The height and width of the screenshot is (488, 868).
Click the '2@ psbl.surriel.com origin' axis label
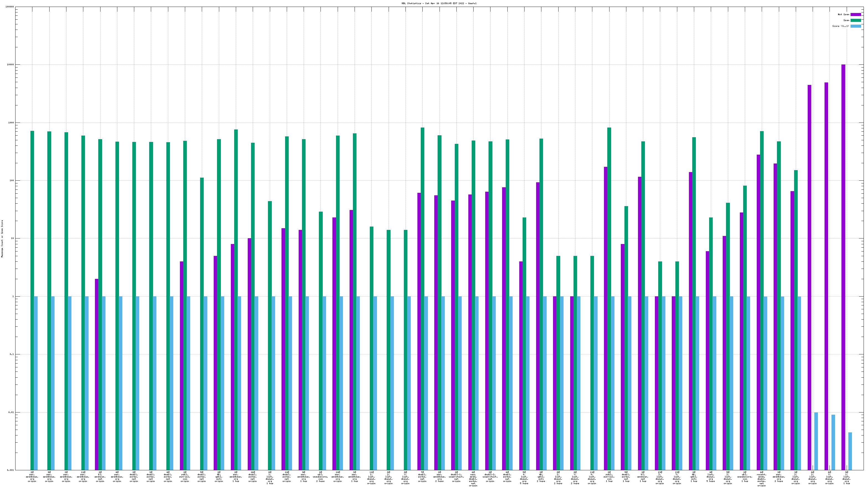(185, 477)
